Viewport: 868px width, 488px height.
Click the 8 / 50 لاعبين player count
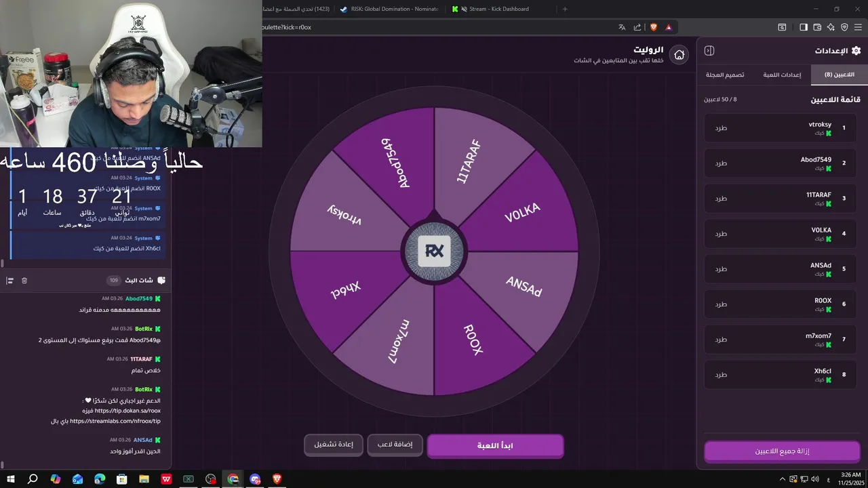(720, 100)
